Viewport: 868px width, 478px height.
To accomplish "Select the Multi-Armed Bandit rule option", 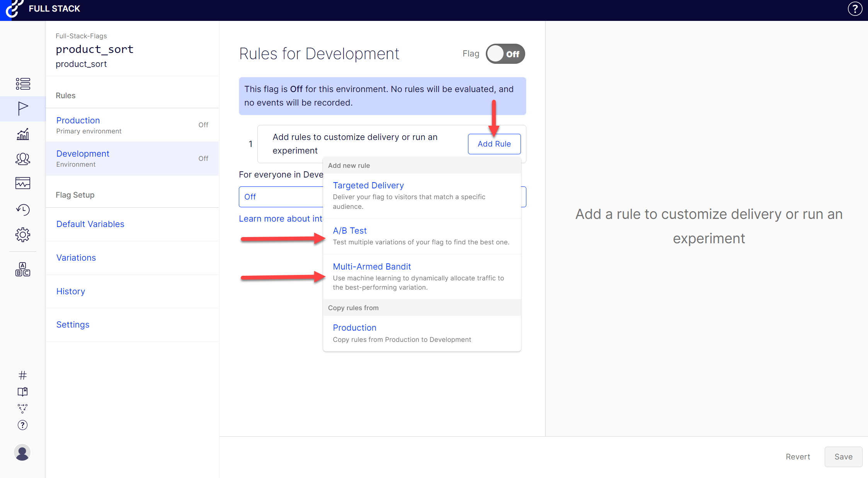I will tap(372, 267).
